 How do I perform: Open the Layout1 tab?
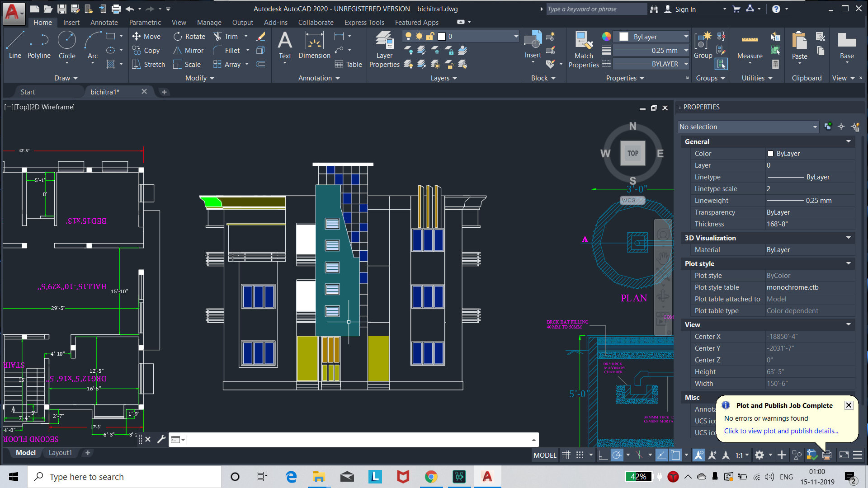[x=60, y=453]
